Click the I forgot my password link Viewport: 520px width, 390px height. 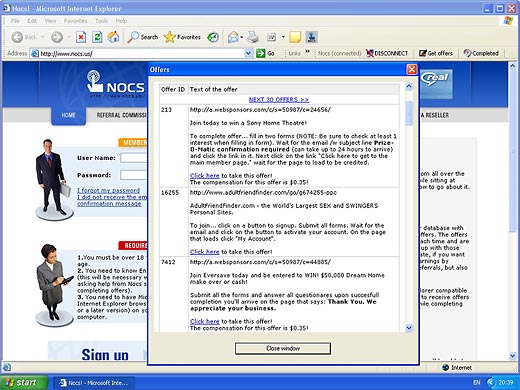pyautogui.click(x=108, y=190)
